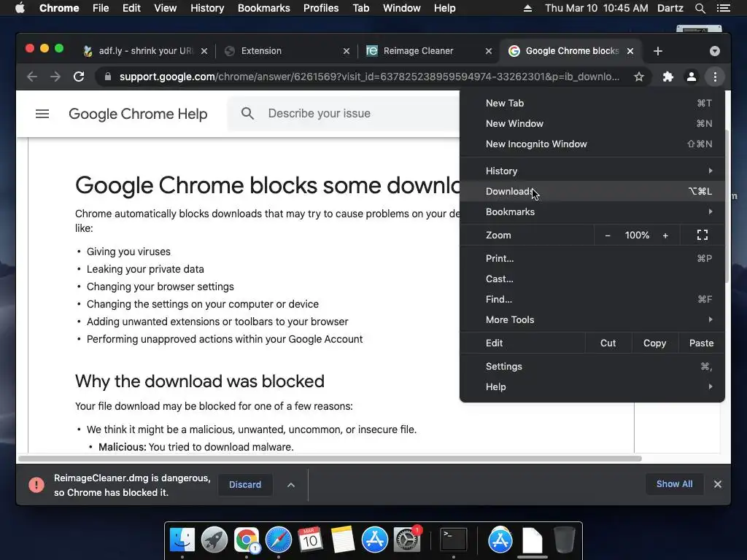The image size is (747, 560).
Task: Select New Tab menu entry
Action: coord(592,104)
